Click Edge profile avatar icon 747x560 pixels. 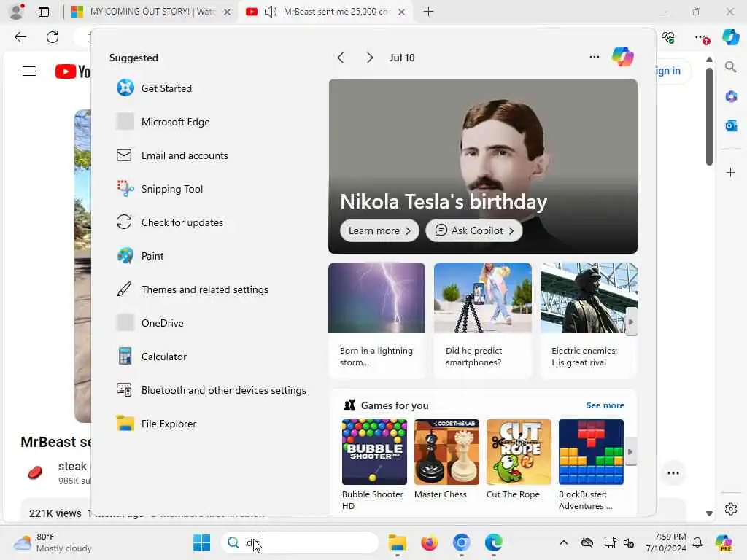(x=16, y=12)
